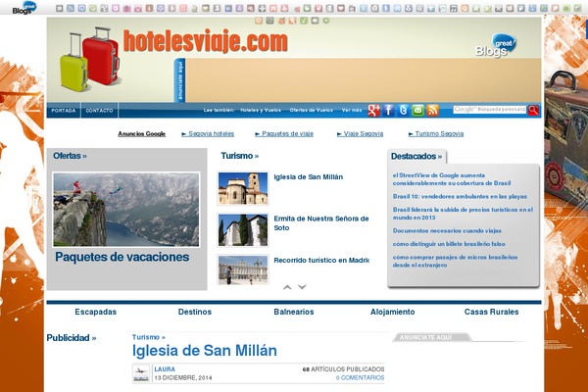The width and height of the screenshot is (588, 392).
Task: Click the heart icon in top bar
Action: point(341,8)
